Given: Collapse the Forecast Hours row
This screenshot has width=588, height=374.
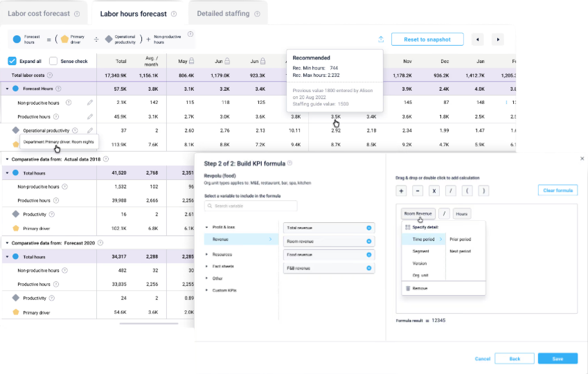Looking at the screenshot, I should (x=7, y=89).
